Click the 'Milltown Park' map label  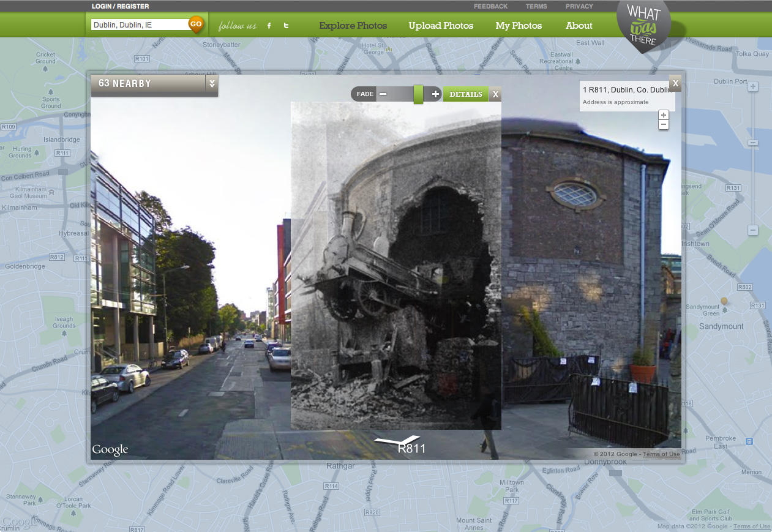[x=512, y=486]
